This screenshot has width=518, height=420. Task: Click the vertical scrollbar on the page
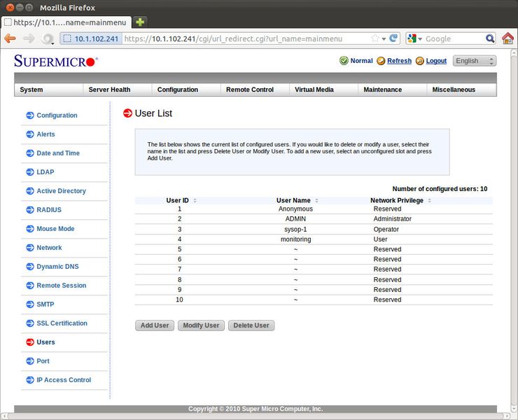pyautogui.click(x=514, y=230)
